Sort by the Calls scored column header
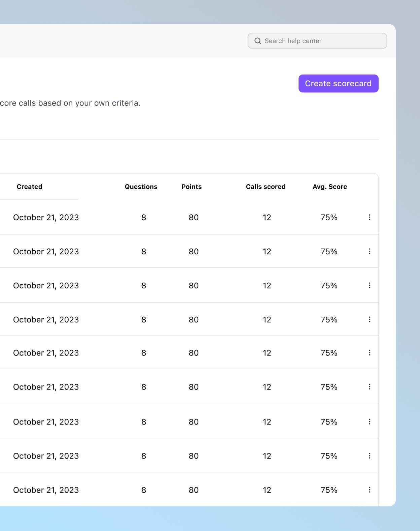 coord(266,187)
